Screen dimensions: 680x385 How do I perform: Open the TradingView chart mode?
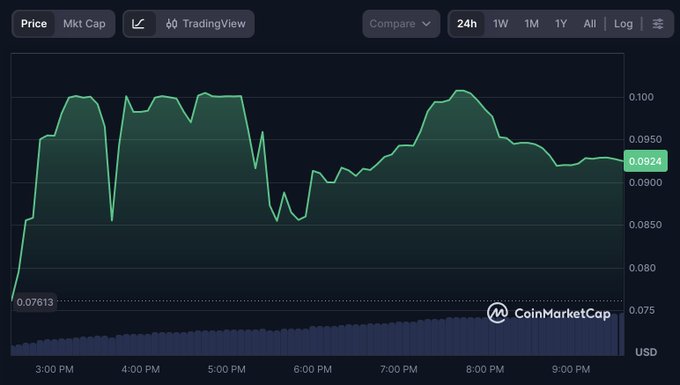(x=206, y=24)
